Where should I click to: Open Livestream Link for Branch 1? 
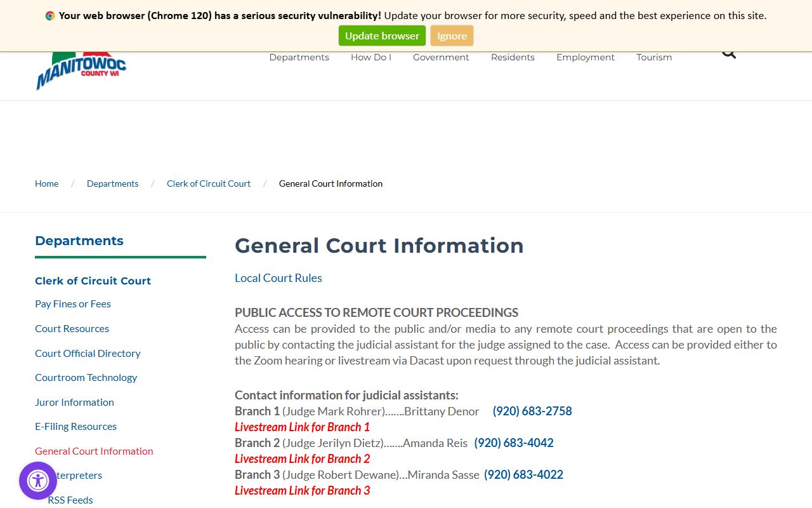302,427
